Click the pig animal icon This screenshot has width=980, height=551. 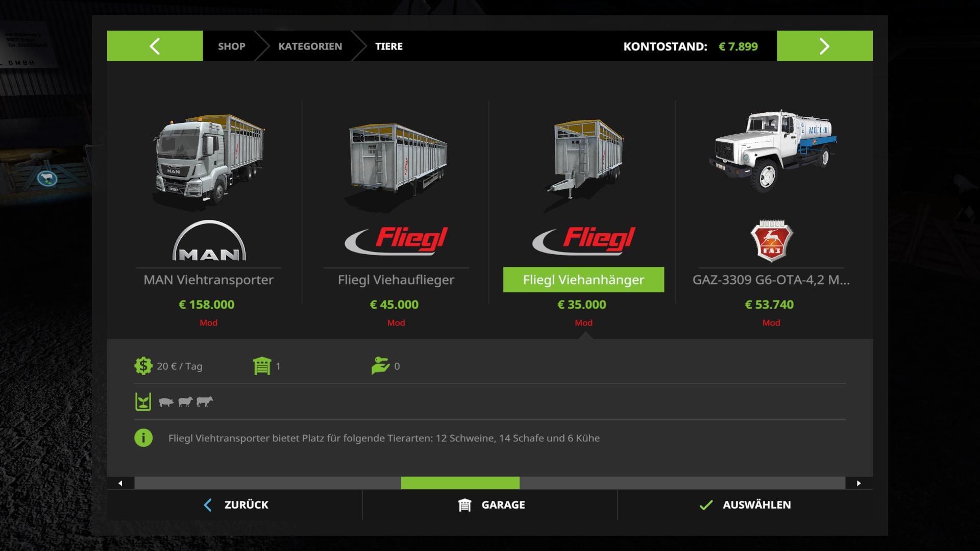click(166, 402)
